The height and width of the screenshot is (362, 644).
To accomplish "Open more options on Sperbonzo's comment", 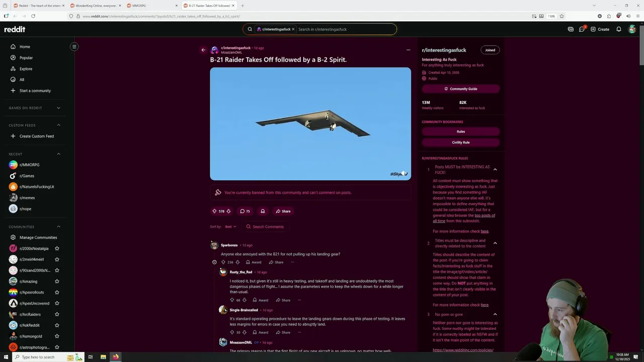I will coord(292,262).
